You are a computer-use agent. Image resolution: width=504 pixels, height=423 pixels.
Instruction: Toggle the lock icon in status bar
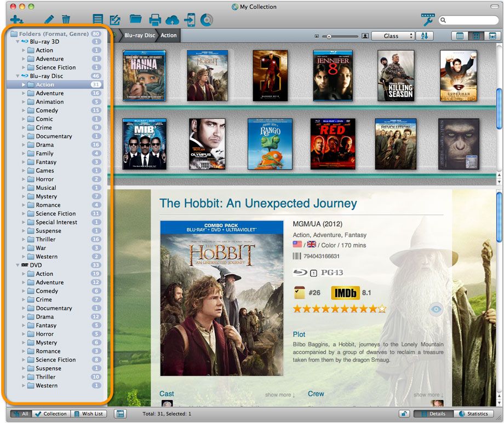click(x=403, y=414)
